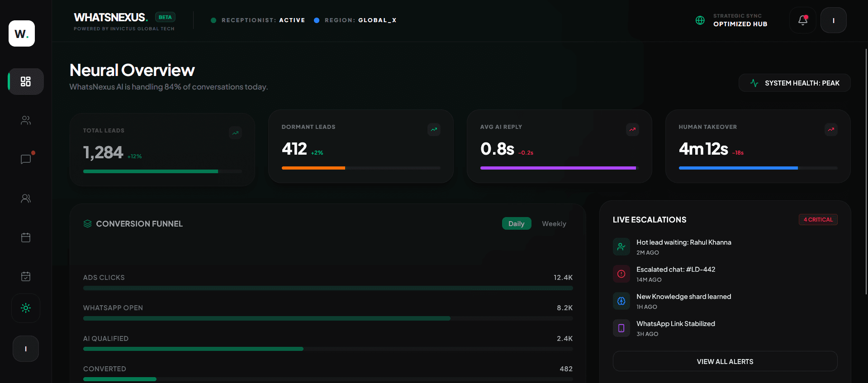Screen dimensions: 868x383
Task: Click the sidebar bottom avatar button
Action: 26,349
